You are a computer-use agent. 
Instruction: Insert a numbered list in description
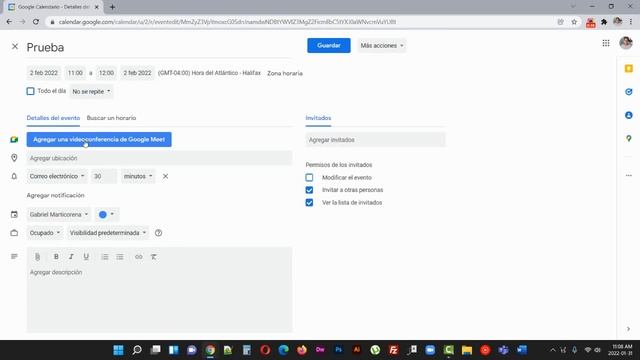click(x=105, y=257)
